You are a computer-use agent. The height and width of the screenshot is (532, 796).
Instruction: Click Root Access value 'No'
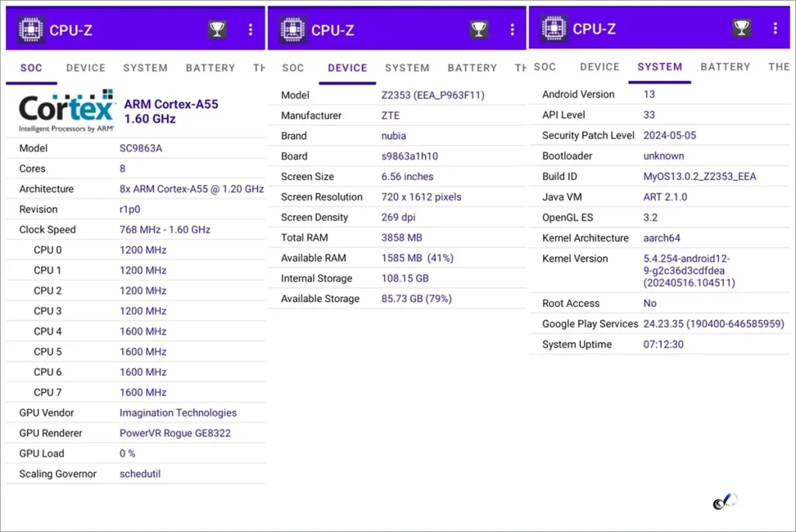650,303
